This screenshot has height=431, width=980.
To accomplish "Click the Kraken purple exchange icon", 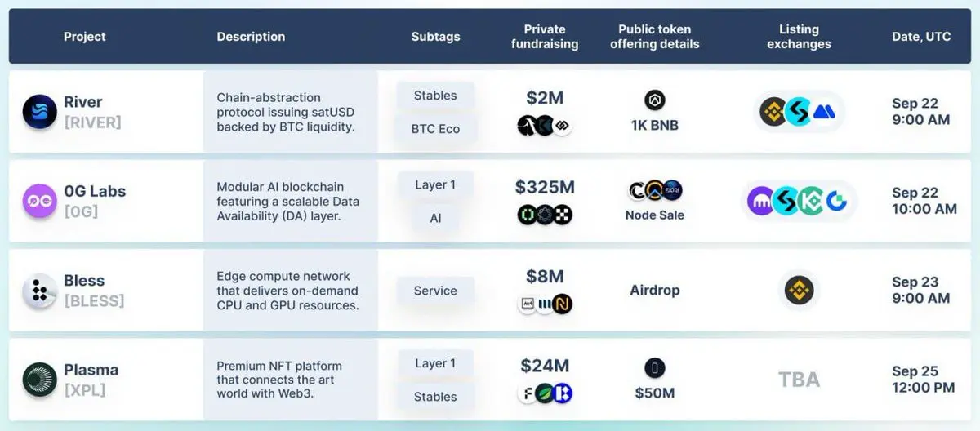I will [760, 201].
